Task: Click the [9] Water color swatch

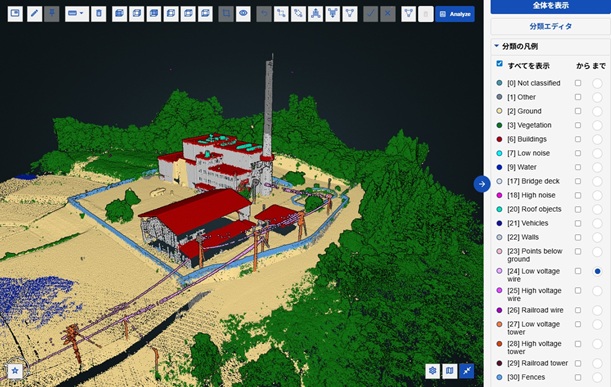Action: pos(499,167)
